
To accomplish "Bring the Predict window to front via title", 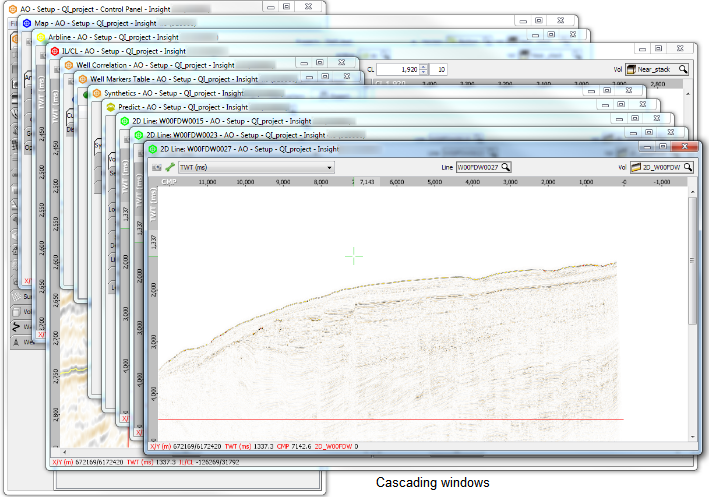I will 183,107.
